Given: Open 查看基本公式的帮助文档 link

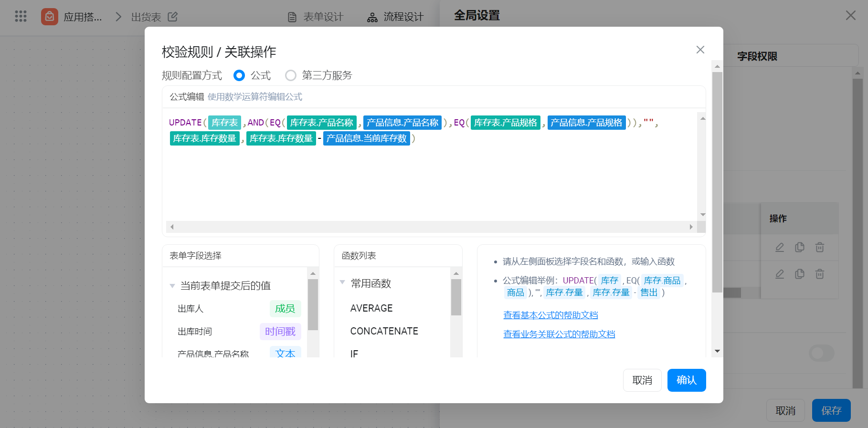Looking at the screenshot, I should (550, 315).
